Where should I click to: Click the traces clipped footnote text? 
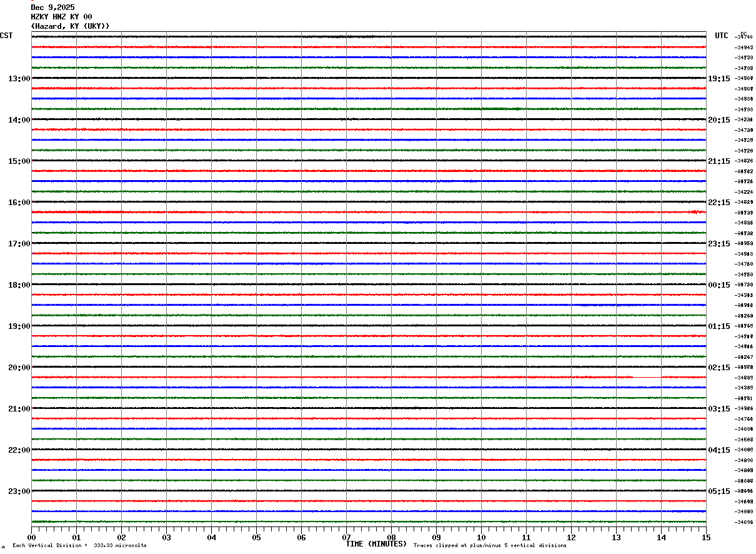pos(490,546)
